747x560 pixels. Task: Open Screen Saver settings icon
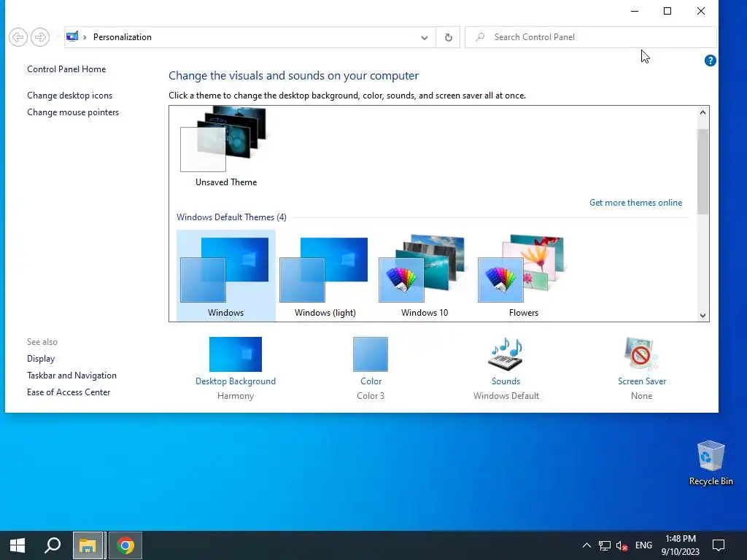641,354
